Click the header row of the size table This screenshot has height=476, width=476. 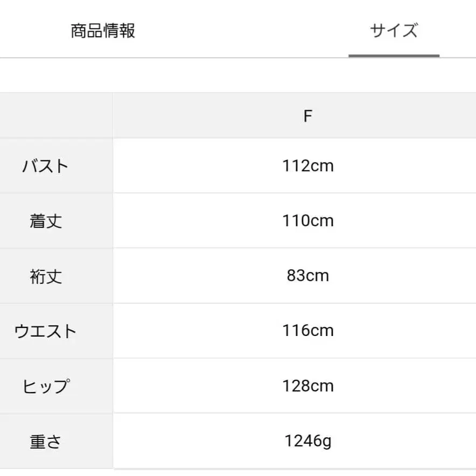(237, 115)
